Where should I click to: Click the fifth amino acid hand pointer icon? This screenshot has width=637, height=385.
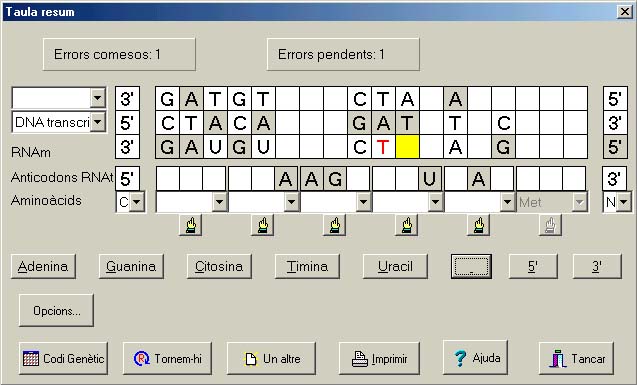[x=479, y=225]
